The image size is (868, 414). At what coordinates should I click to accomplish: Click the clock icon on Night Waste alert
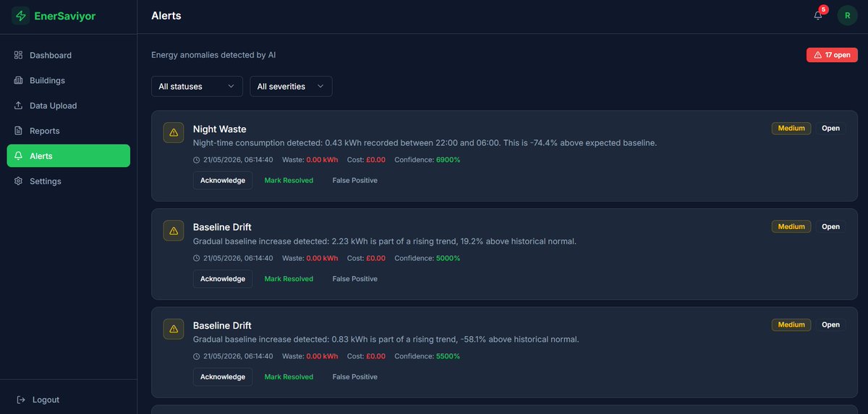[x=197, y=160]
